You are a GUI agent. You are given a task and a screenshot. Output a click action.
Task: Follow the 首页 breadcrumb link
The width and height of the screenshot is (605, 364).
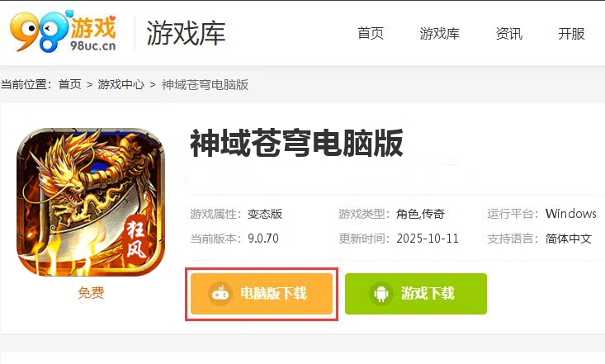click(70, 84)
